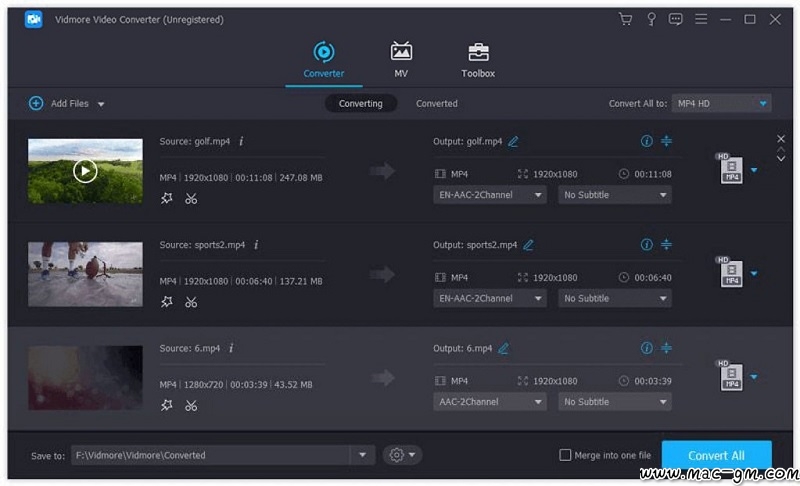Click the golf.mp4 output duration 00:11:08
This screenshot has width=800, height=486.
click(653, 174)
